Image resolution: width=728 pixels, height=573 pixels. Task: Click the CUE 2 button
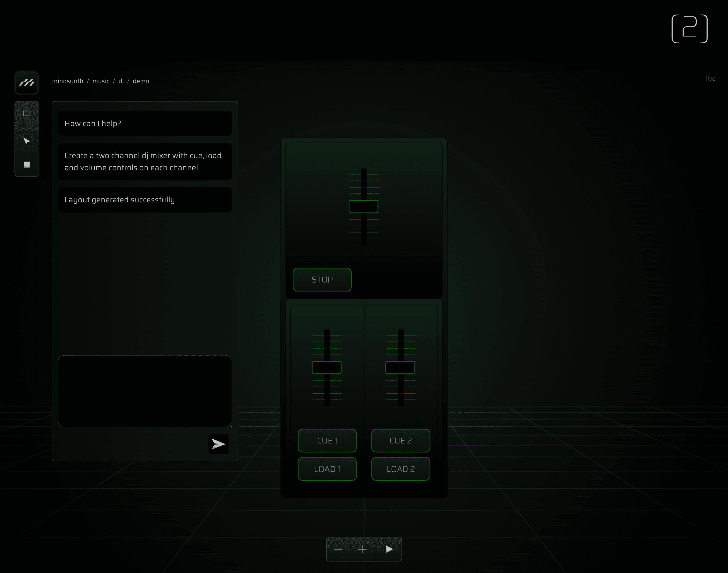click(x=401, y=440)
